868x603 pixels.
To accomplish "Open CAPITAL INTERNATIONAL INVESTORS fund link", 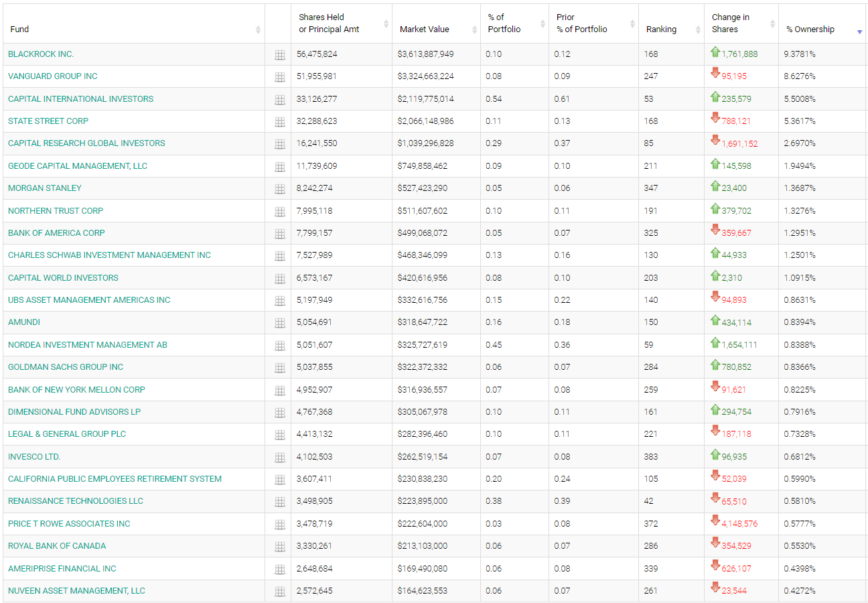I will (80, 98).
